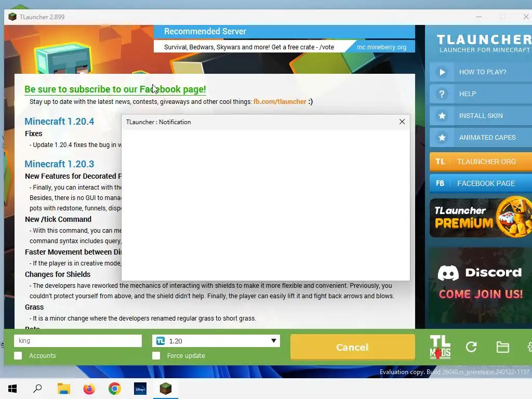Click the Grass section heading
This screenshot has width=532, height=399.
[x=34, y=307]
